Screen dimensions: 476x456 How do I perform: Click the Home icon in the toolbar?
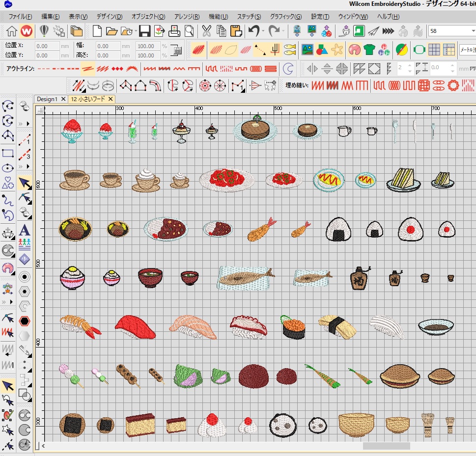pos(11,31)
